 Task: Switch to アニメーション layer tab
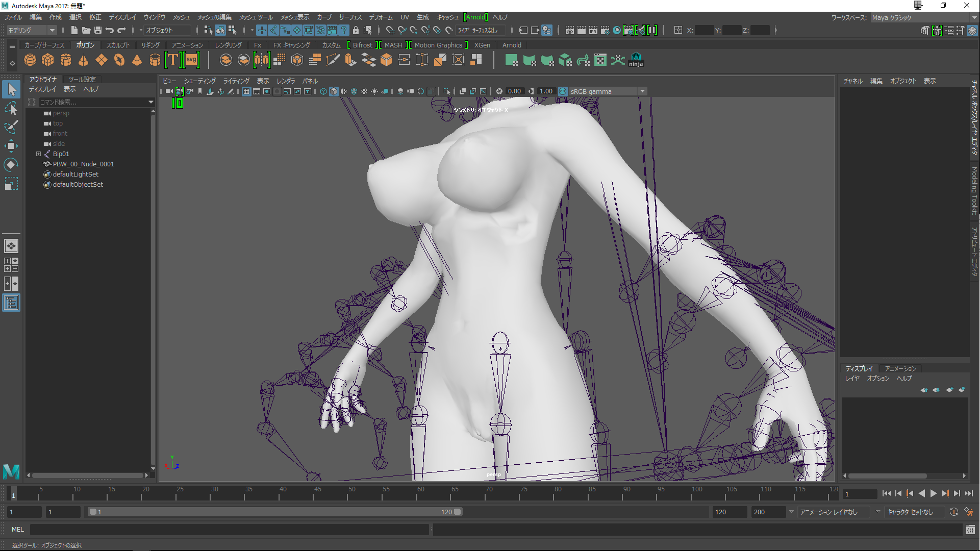tap(900, 368)
